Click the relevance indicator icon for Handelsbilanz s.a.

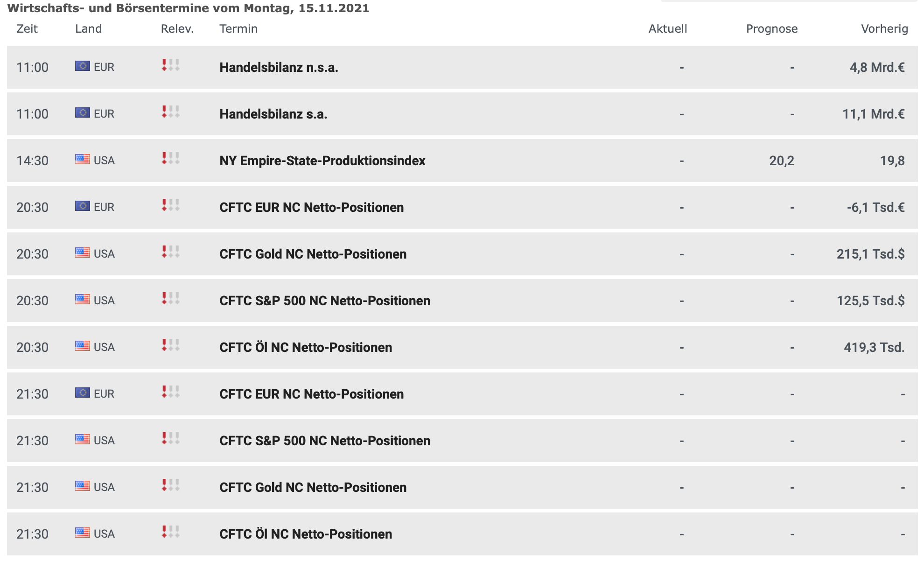pos(170,112)
